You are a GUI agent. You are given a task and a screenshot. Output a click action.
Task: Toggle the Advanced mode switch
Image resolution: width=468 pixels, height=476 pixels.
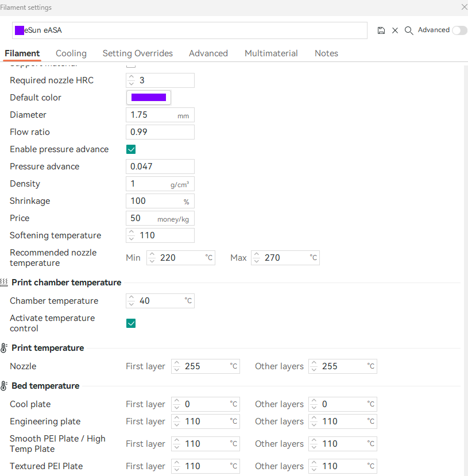point(459,30)
